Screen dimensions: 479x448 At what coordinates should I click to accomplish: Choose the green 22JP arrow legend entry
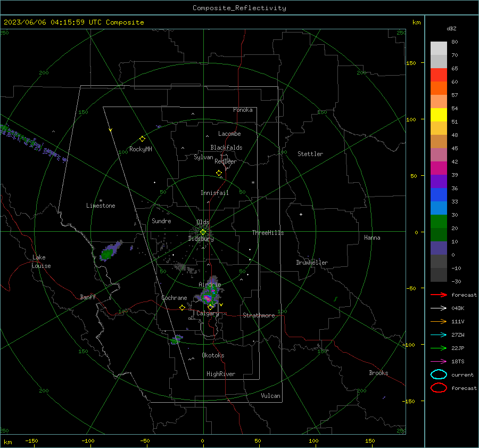click(439, 348)
